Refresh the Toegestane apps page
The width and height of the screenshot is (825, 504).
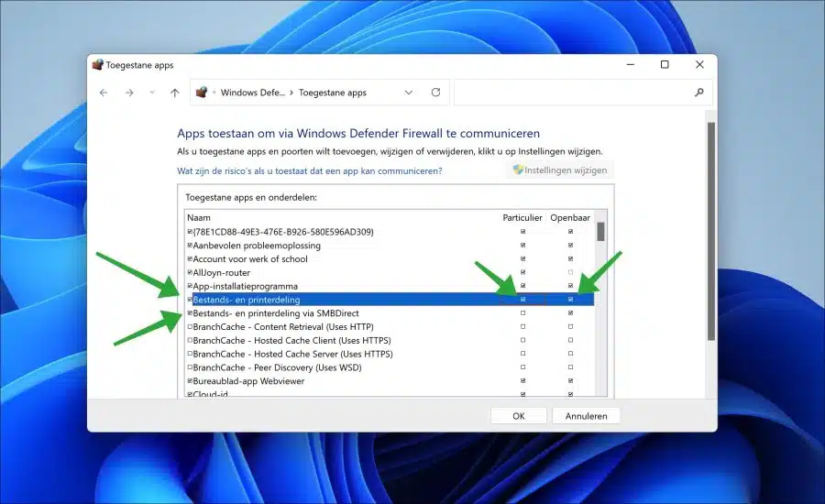click(435, 92)
